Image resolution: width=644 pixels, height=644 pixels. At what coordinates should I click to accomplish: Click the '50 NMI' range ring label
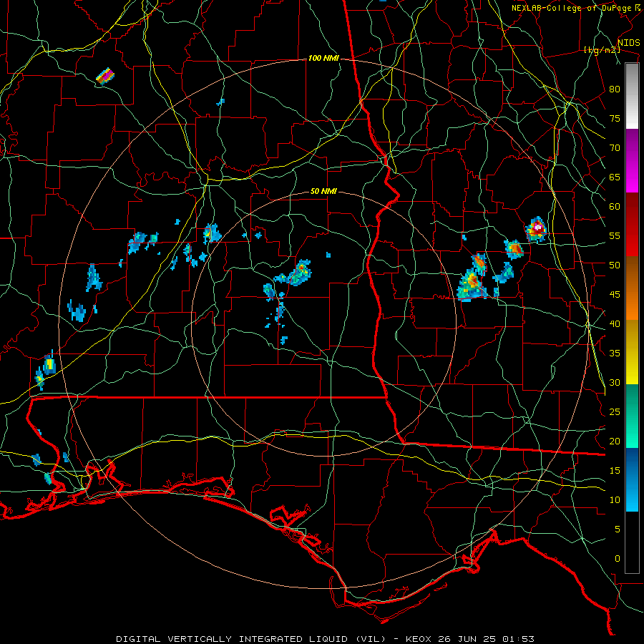[323, 191]
